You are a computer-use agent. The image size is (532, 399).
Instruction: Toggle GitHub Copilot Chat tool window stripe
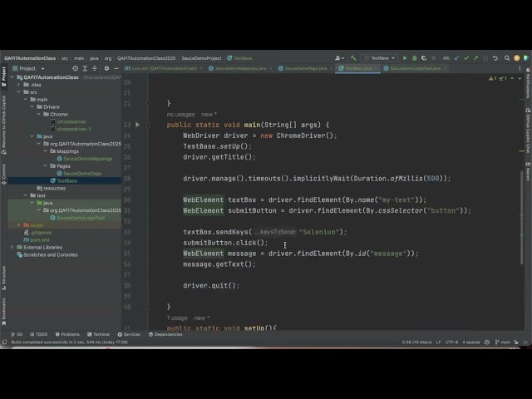pyautogui.click(x=528, y=131)
